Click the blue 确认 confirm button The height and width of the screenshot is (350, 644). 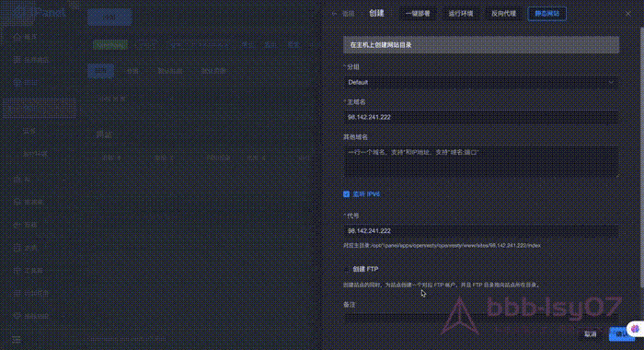pyautogui.click(x=621, y=334)
